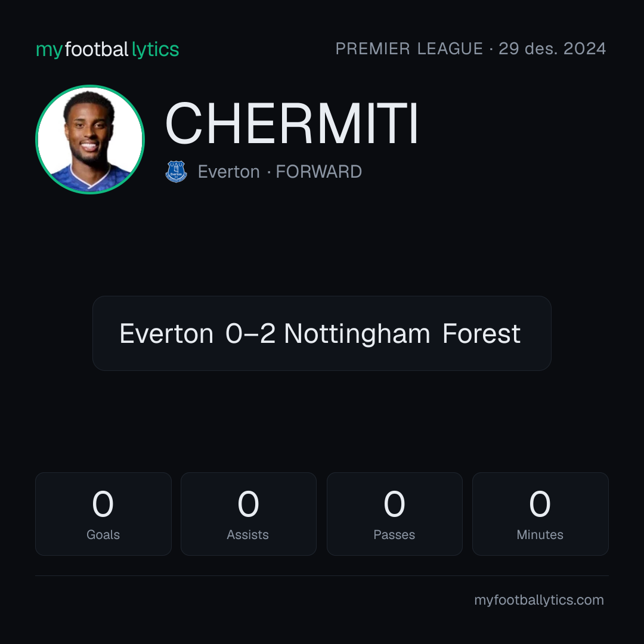Open the myfootballytics.com footer link
Image resolution: width=644 pixels, height=644 pixels.
pyautogui.click(x=539, y=600)
